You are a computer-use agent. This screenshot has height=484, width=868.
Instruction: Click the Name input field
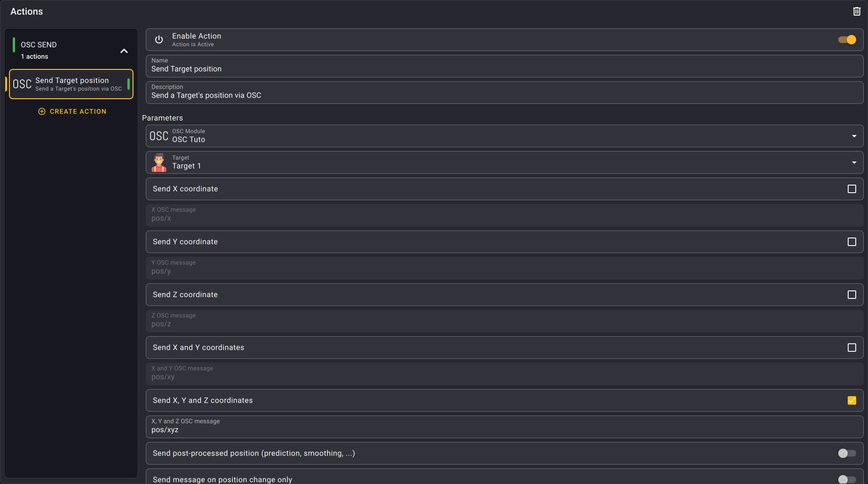pyautogui.click(x=504, y=69)
